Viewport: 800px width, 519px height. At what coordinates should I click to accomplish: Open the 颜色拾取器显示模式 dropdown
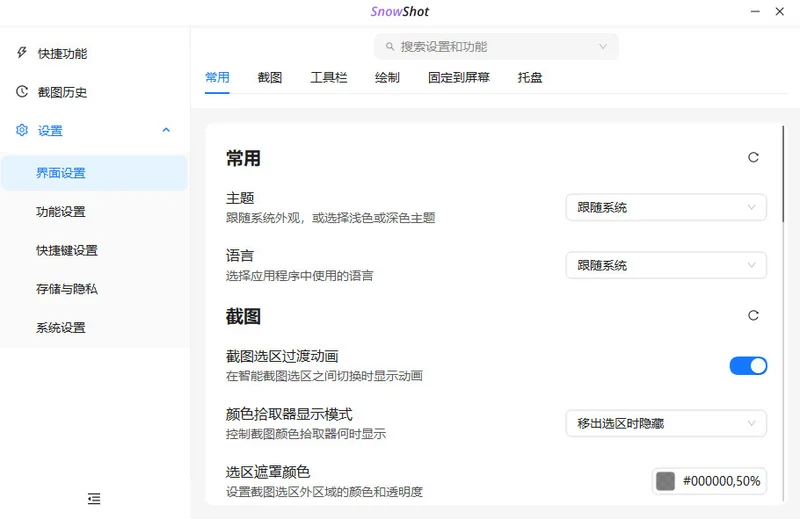point(666,423)
